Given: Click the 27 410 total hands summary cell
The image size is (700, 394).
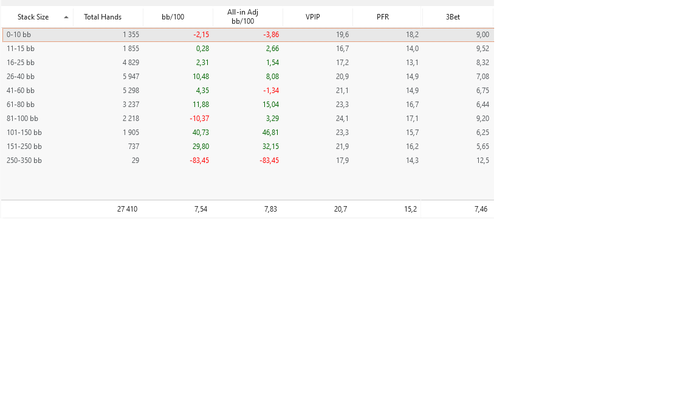Looking at the screenshot, I should [x=127, y=209].
